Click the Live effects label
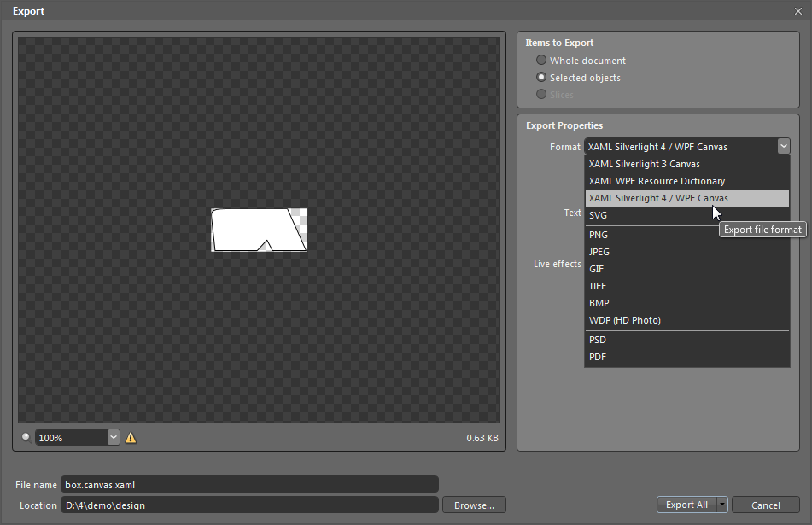Screen dimensions: 812x525 [558, 264]
